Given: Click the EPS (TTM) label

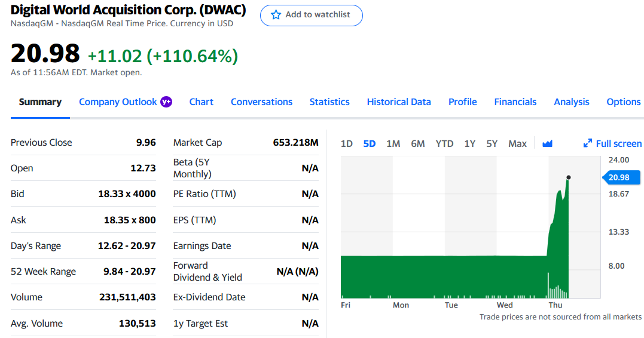Looking at the screenshot, I should (195, 220).
